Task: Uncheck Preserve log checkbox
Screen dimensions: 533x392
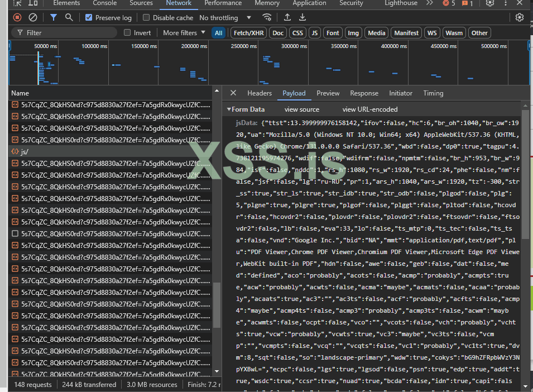Action: click(x=89, y=18)
